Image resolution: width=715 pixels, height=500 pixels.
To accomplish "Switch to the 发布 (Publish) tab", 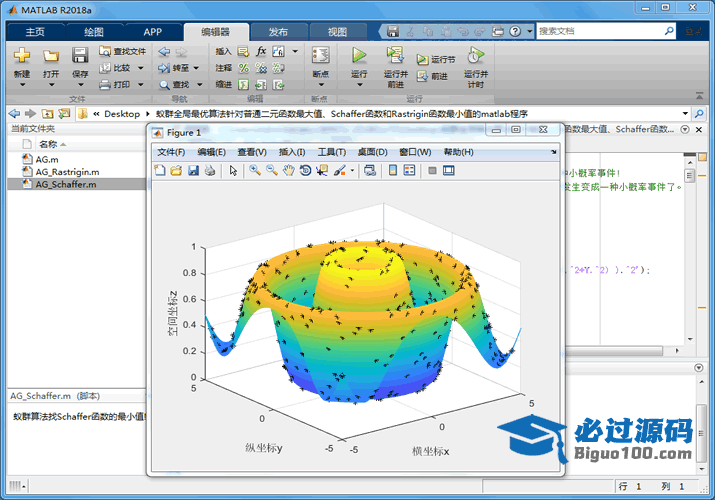I will coord(278,31).
